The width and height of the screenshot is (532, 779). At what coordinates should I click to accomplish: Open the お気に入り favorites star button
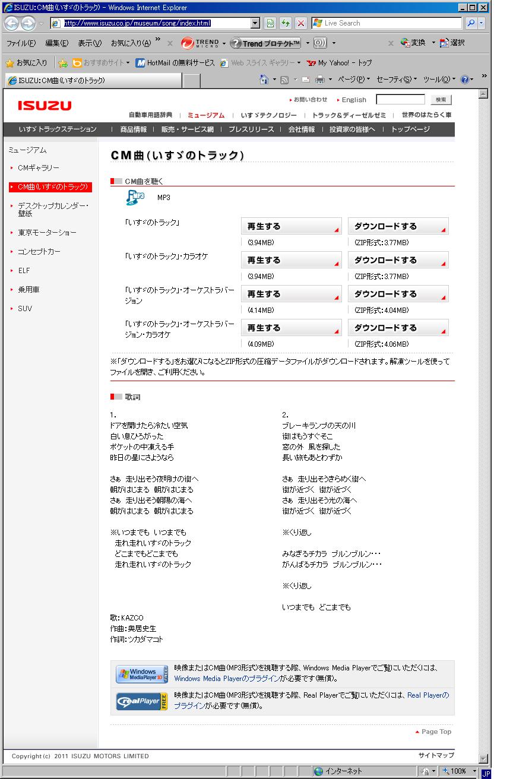click(27, 63)
